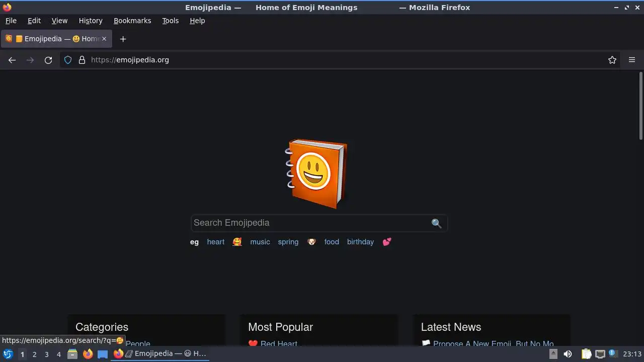Image resolution: width=644 pixels, height=362 pixels.
Task: Go back with the back arrow
Action: (12, 60)
